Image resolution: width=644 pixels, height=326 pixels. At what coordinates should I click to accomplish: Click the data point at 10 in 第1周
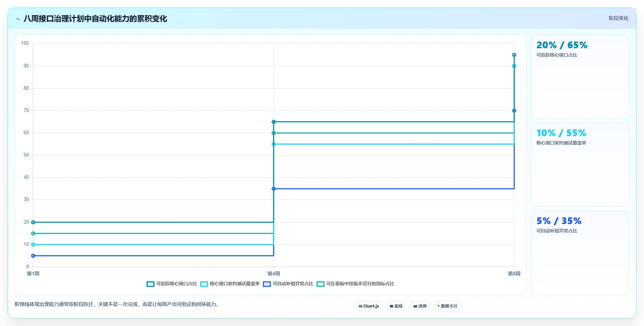[33, 244]
